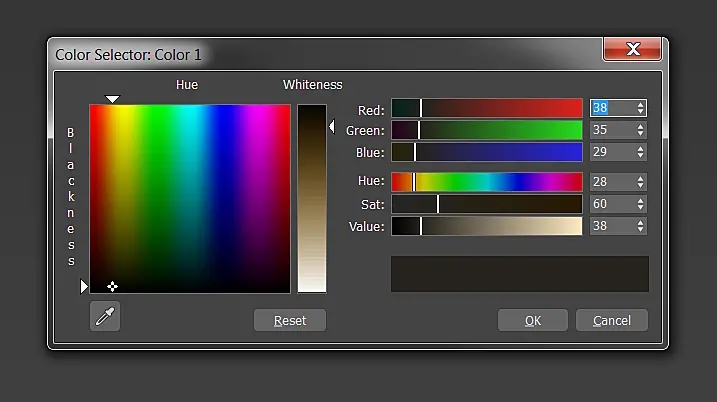The height and width of the screenshot is (402, 717).
Task: Increase Sat with the up spinner arrow
Action: pyautogui.click(x=640, y=201)
